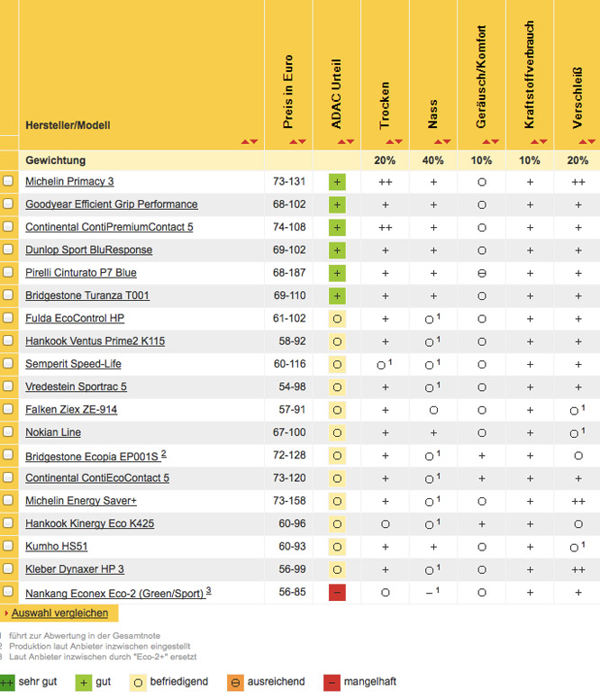The image size is (600, 700).
Task: Sort by Geräusch/Komfort column arrows
Action: click(491, 141)
